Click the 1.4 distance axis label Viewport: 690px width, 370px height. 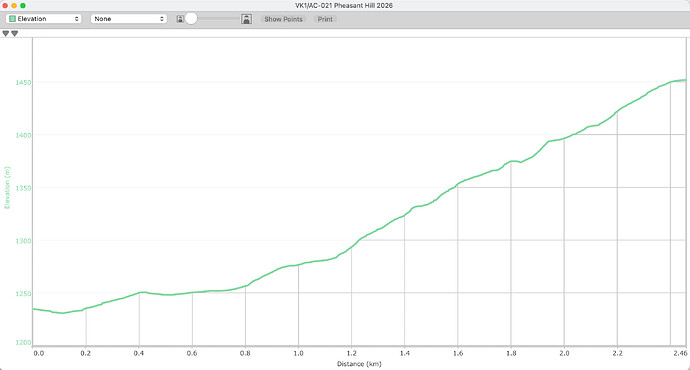coord(404,353)
